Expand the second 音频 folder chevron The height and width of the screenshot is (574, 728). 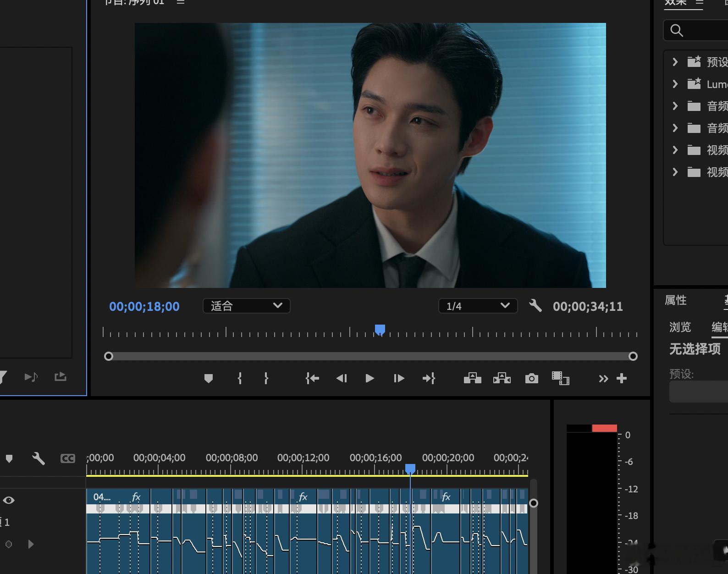[675, 127]
